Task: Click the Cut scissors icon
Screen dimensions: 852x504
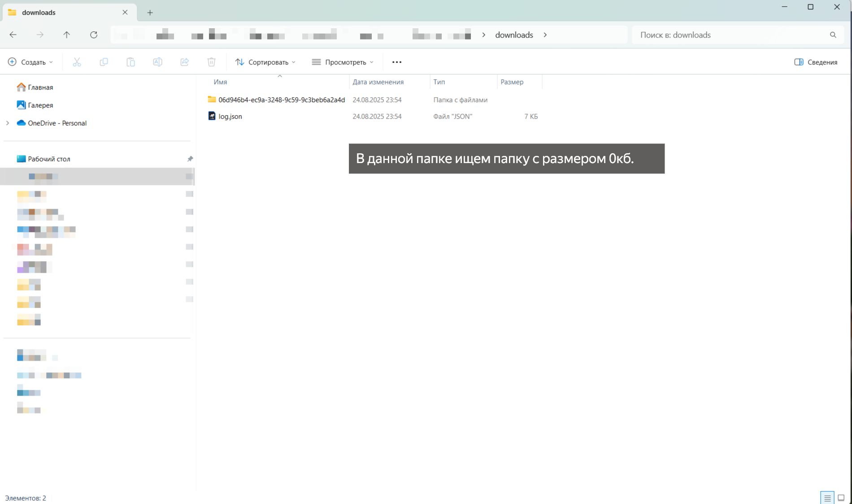Action: tap(77, 62)
